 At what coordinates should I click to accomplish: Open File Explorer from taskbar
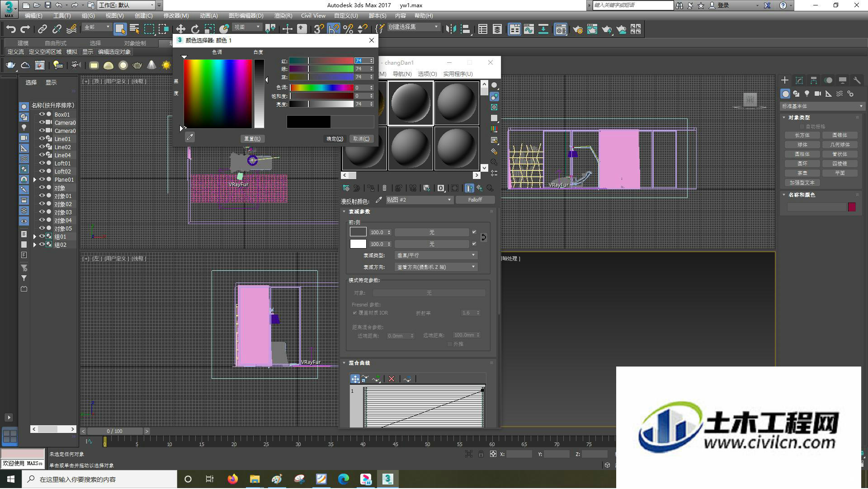coord(255,479)
